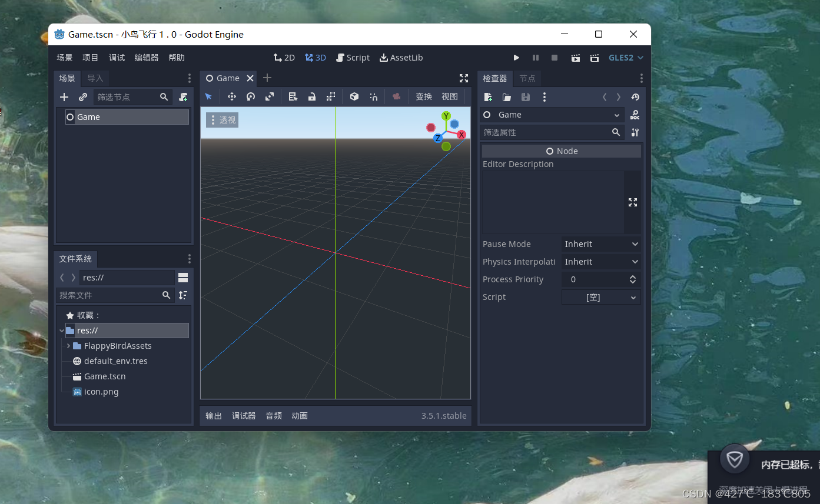Select Game.tscn in filesystem
This screenshot has width=820, height=504.
click(105, 376)
